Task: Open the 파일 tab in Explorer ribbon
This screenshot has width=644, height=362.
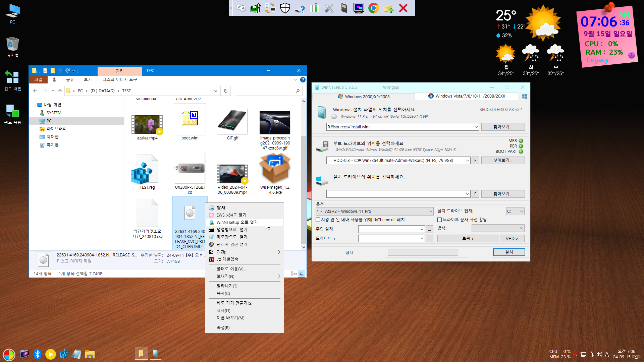Action: point(38,80)
